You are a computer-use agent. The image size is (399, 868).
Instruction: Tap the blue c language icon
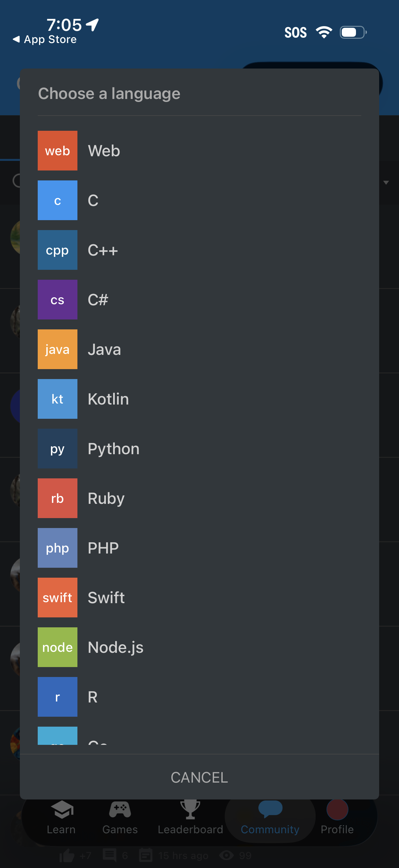[57, 200]
